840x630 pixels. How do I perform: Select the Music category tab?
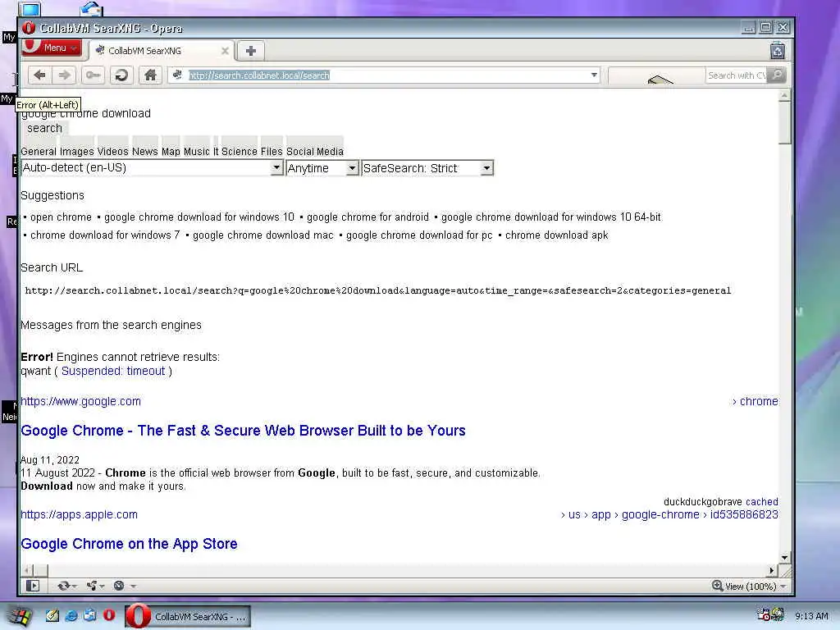[197, 152]
